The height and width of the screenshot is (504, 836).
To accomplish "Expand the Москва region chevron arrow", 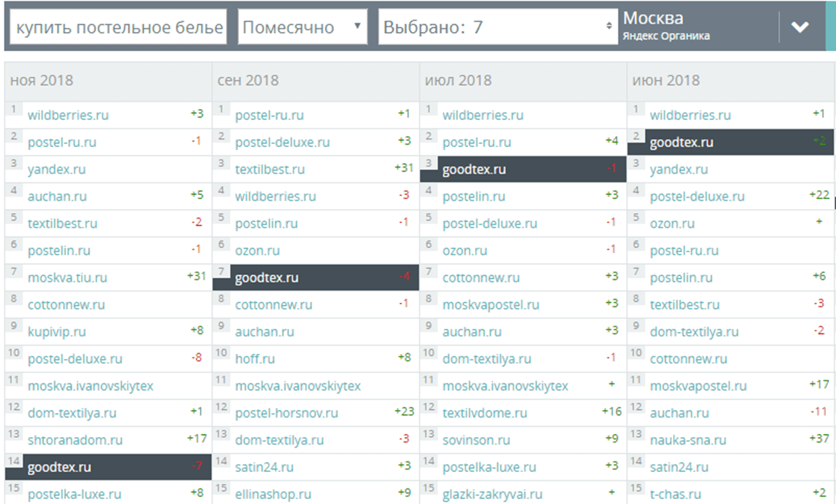I will (x=800, y=27).
